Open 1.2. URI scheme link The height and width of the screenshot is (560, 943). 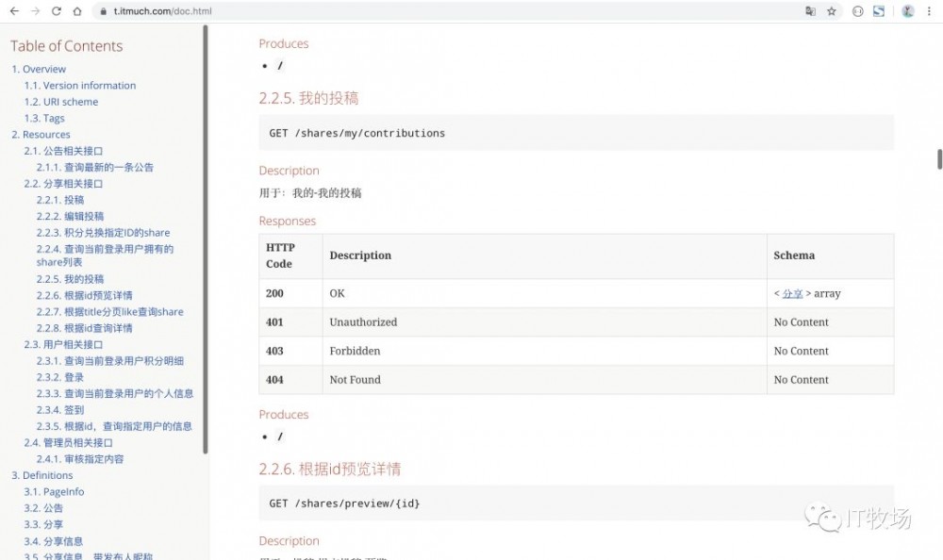[60, 102]
